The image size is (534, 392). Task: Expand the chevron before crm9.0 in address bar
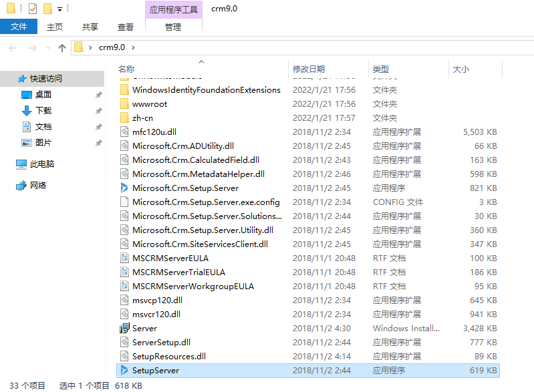(90, 47)
